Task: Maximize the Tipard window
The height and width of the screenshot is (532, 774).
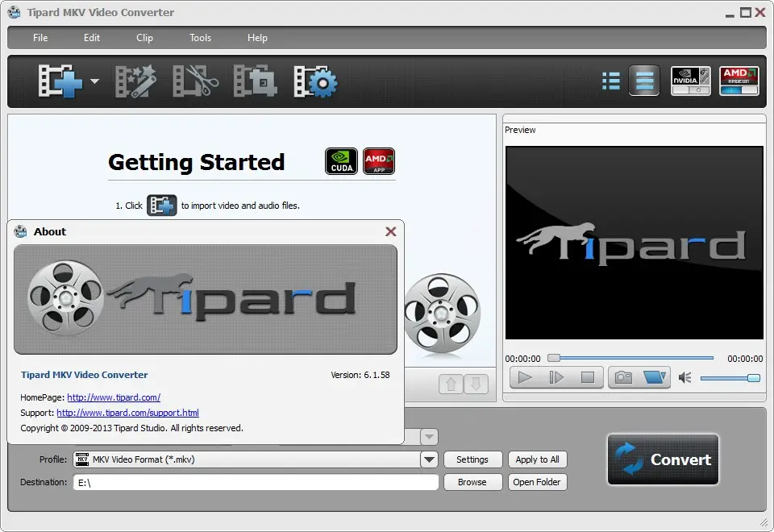Action: point(745,12)
